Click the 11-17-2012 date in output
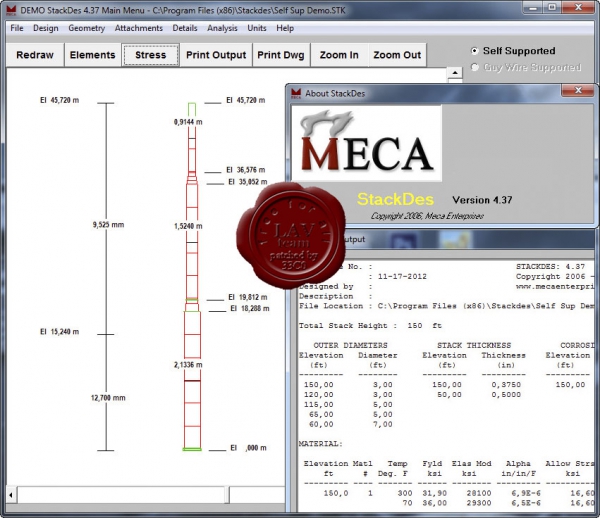The width and height of the screenshot is (600, 518). [402, 276]
